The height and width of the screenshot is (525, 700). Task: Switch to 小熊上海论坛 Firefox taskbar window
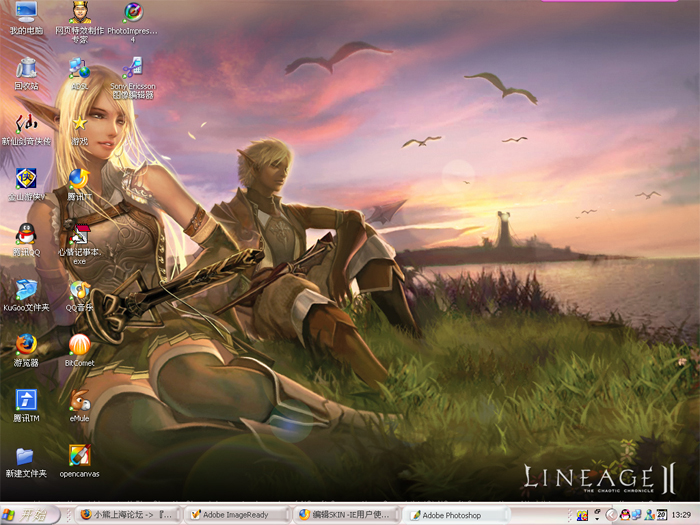pos(128,515)
